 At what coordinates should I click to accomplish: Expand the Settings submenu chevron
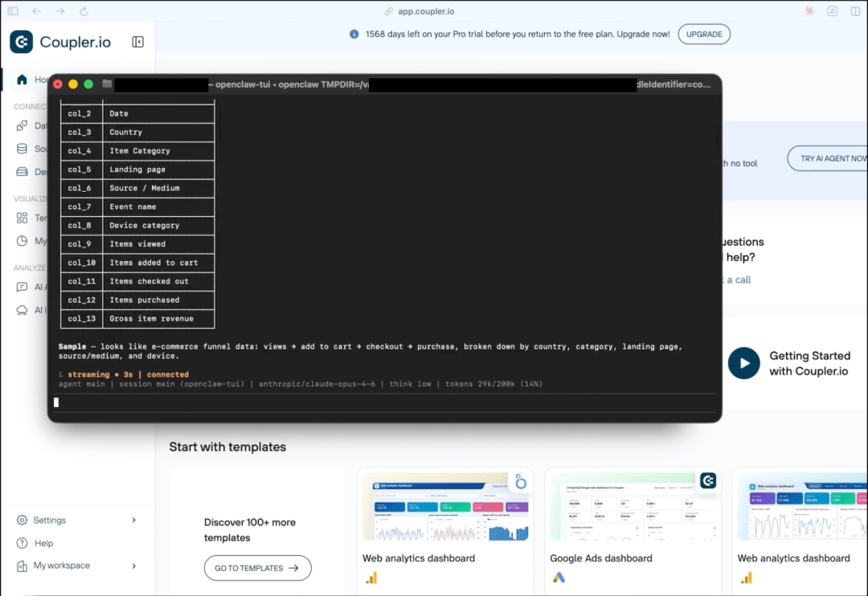[x=134, y=520]
